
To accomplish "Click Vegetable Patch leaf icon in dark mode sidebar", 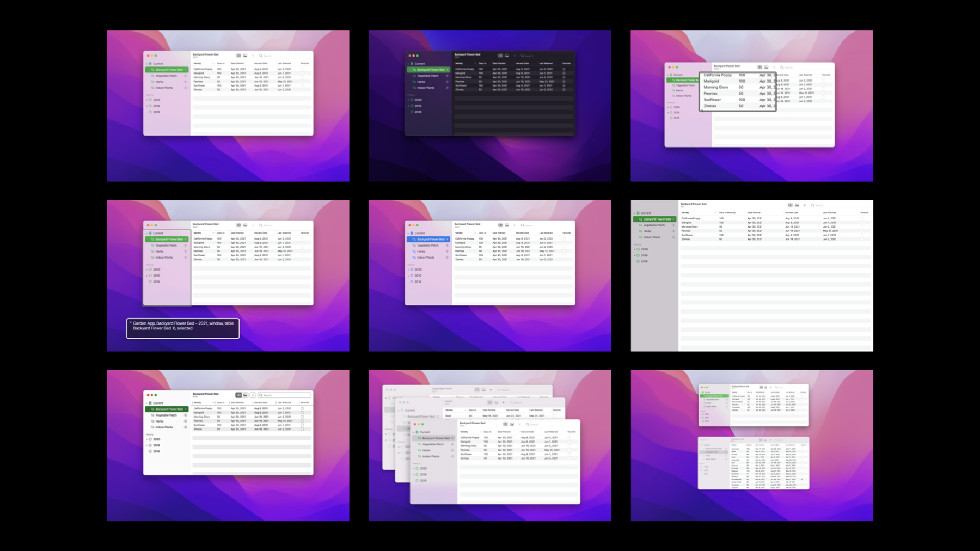I will [414, 76].
